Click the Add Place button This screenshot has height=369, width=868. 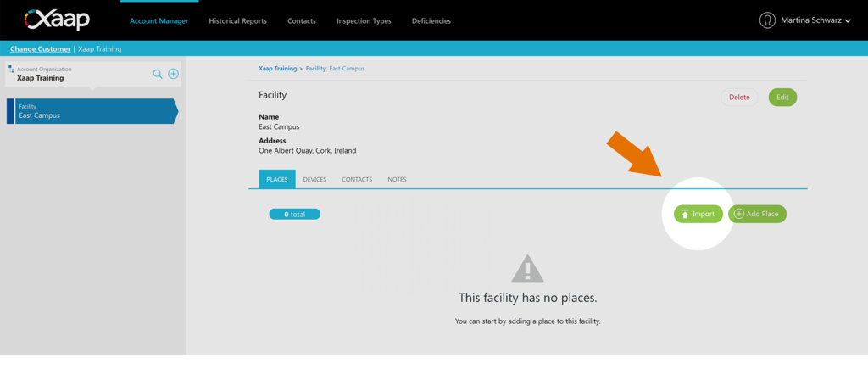[x=757, y=214]
